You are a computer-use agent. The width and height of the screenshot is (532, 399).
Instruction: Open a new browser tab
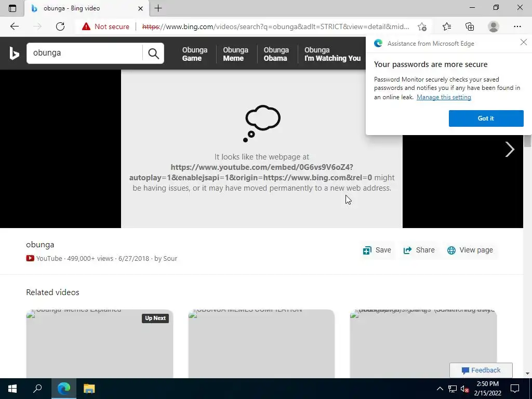[158, 8]
